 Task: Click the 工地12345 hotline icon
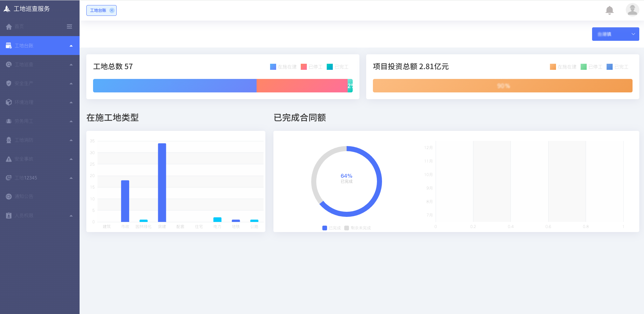[x=9, y=178]
